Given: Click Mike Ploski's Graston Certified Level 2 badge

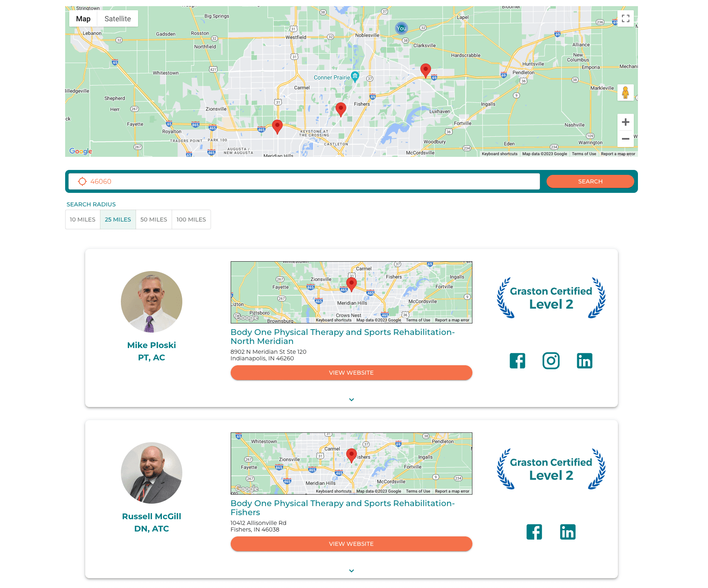Looking at the screenshot, I should point(551,298).
